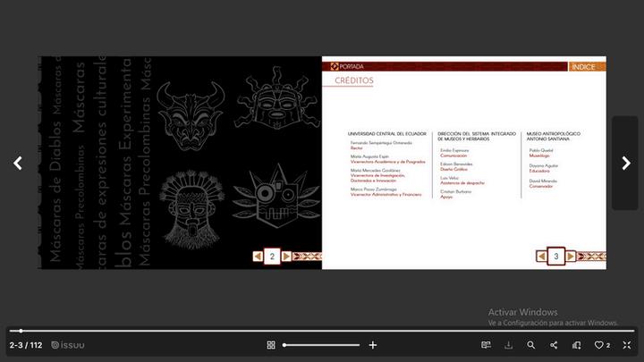This screenshot has width=644, height=362.
Task: Go to the next page spread arrow
Action: pos(625,164)
